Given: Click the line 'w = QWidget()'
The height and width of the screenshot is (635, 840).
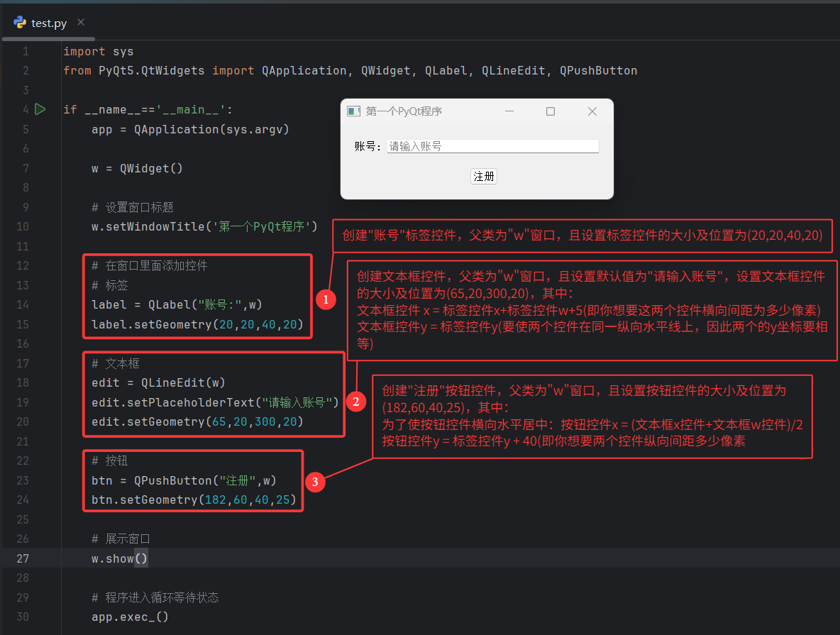Looking at the screenshot, I should pos(137,168).
